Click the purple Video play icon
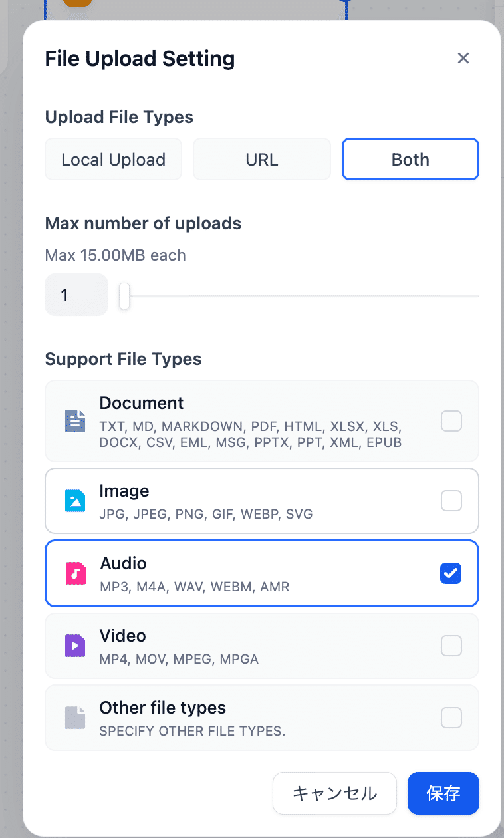Viewport: 504px width, 838px height. click(75, 645)
